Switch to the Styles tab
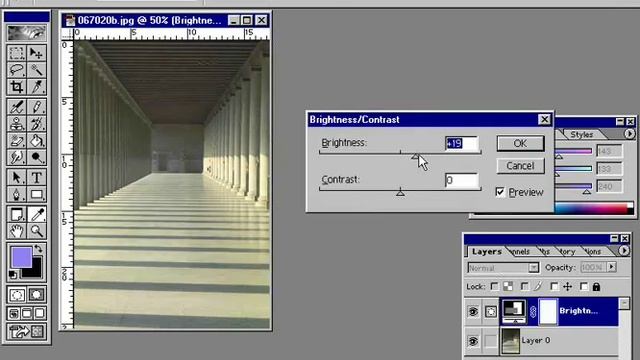The height and width of the screenshot is (360, 640). point(582,134)
